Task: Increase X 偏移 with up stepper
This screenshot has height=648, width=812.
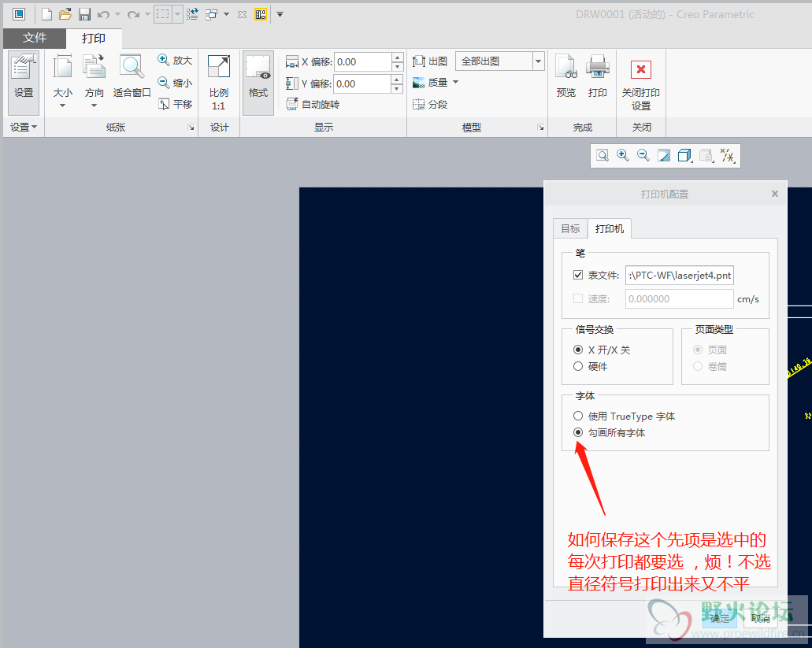Action: click(397, 57)
